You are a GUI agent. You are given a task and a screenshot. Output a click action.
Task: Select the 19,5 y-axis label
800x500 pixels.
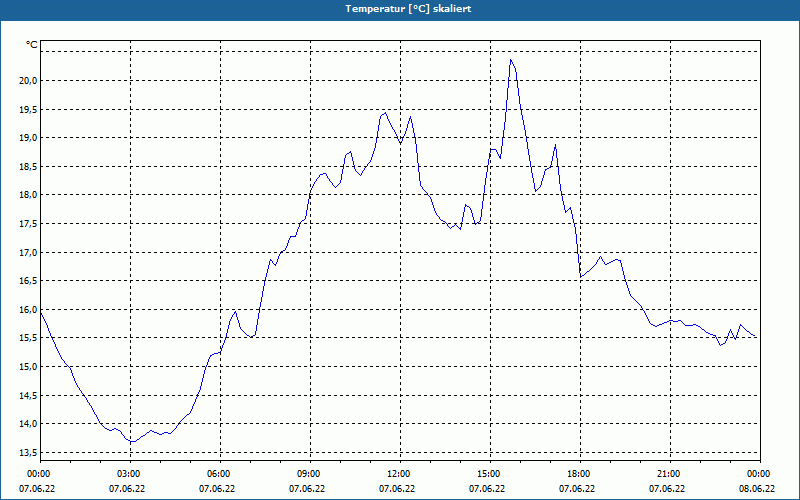[28, 109]
